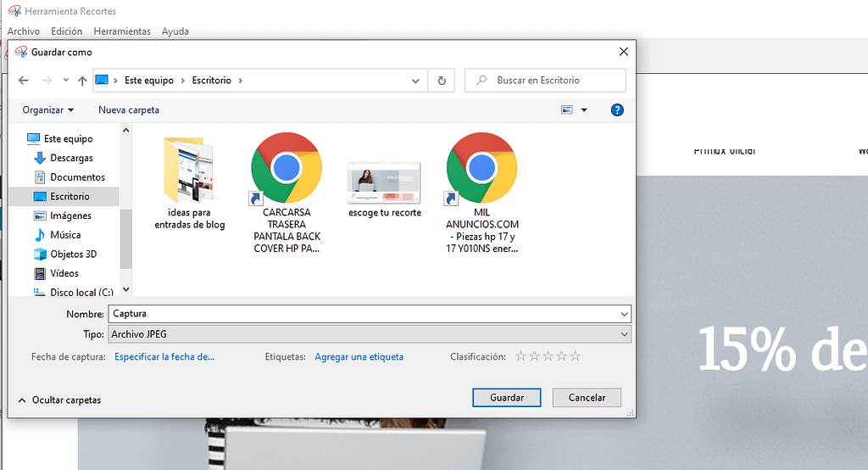Select the 'ideas para entradas de blog' folder
Viewport: 868px width, 470px height.
tap(190, 183)
